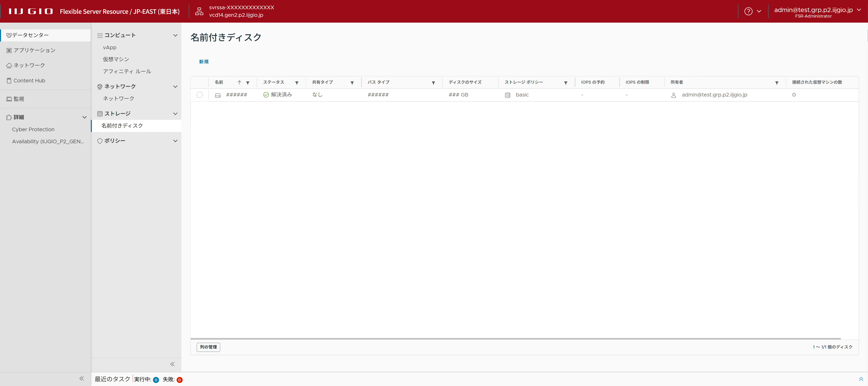
Task: Collapse the left main sidebar
Action: coord(82,379)
